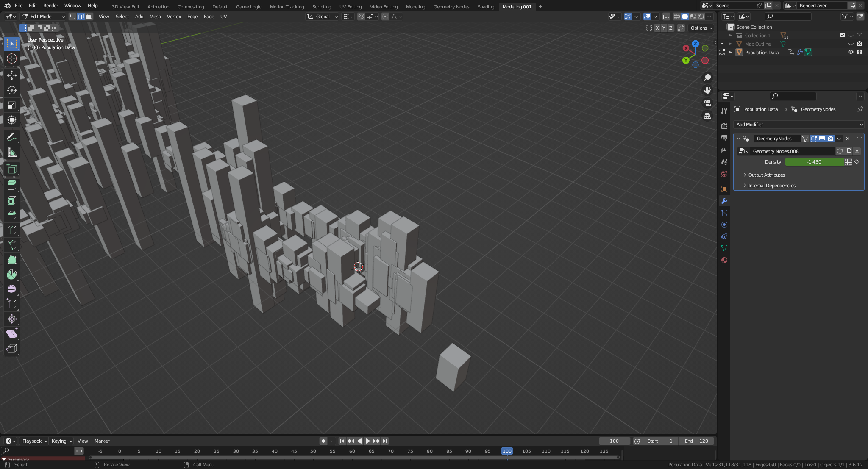Click frame 50 on timeline
The width and height of the screenshot is (868, 469).
tap(313, 451)
